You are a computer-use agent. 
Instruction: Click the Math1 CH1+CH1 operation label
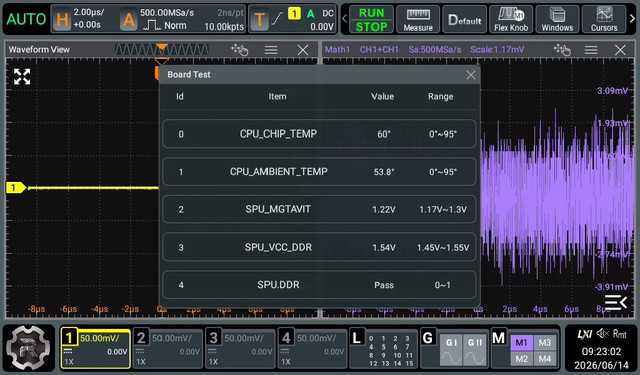379,50
